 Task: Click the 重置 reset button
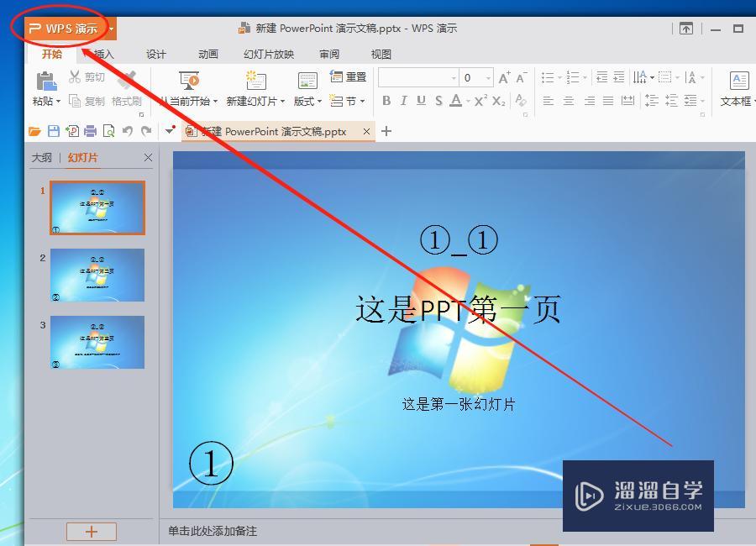coord(348,76)
